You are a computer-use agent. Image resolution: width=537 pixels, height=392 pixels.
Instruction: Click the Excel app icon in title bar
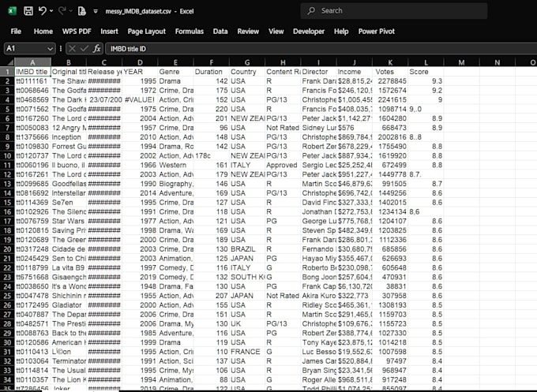tap(12, 11)
